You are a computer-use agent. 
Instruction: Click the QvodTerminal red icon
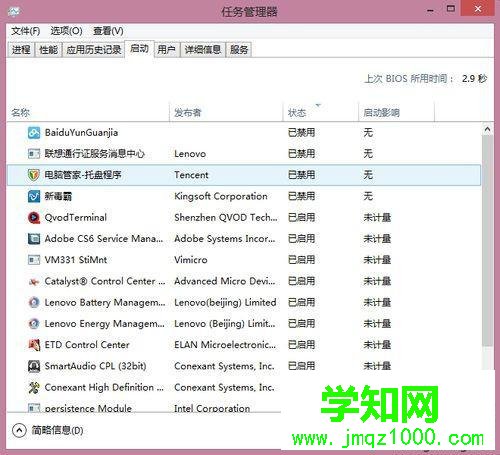click(x=34, y=218)
